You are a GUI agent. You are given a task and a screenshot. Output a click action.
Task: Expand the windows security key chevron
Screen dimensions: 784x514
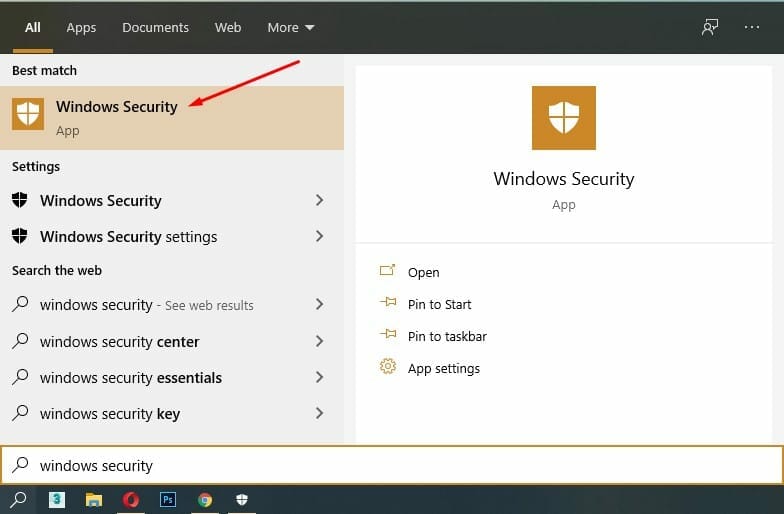320,413
